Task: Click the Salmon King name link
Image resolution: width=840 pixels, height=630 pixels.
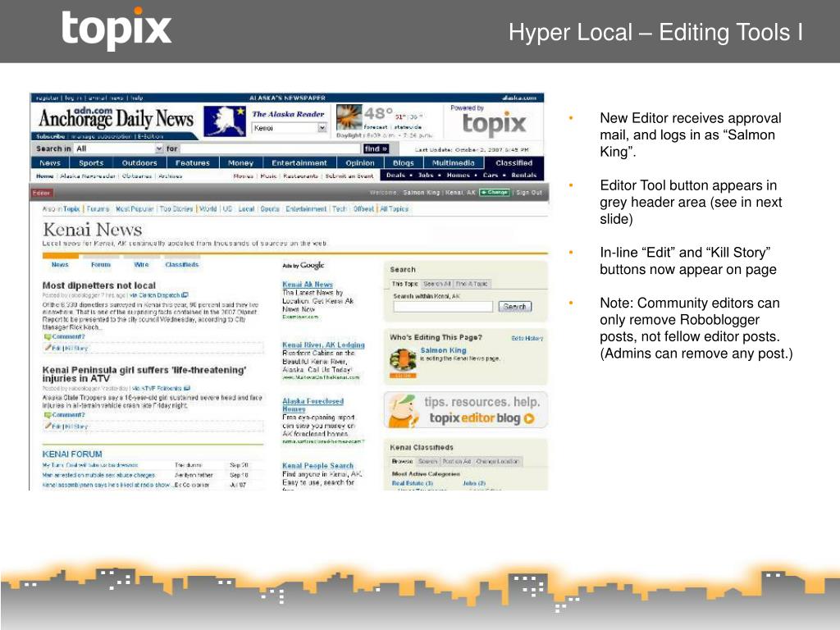Action: tap(443, 350)
